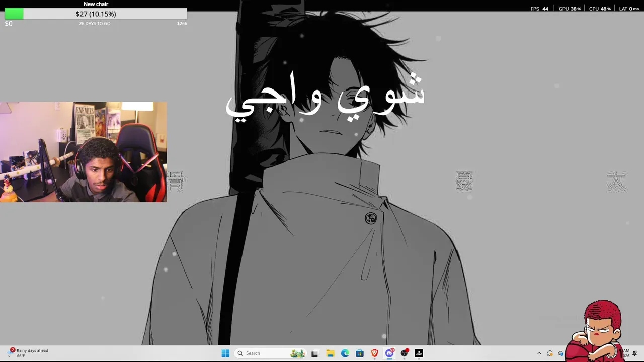Open File Explorer from the taskbar
Image resolution: width=644 pixels, height=362 pixels.
pos(330,353)
